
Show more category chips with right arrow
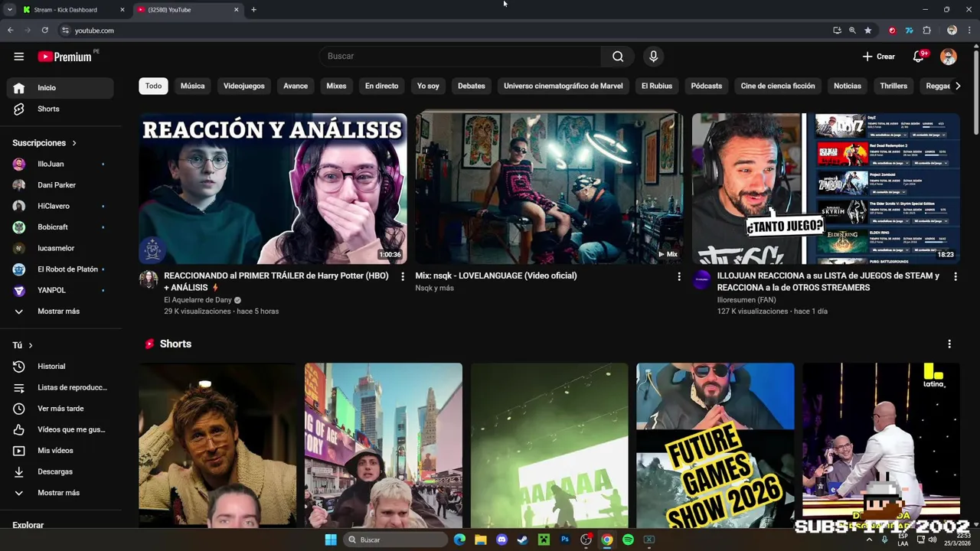pos(958,86)
